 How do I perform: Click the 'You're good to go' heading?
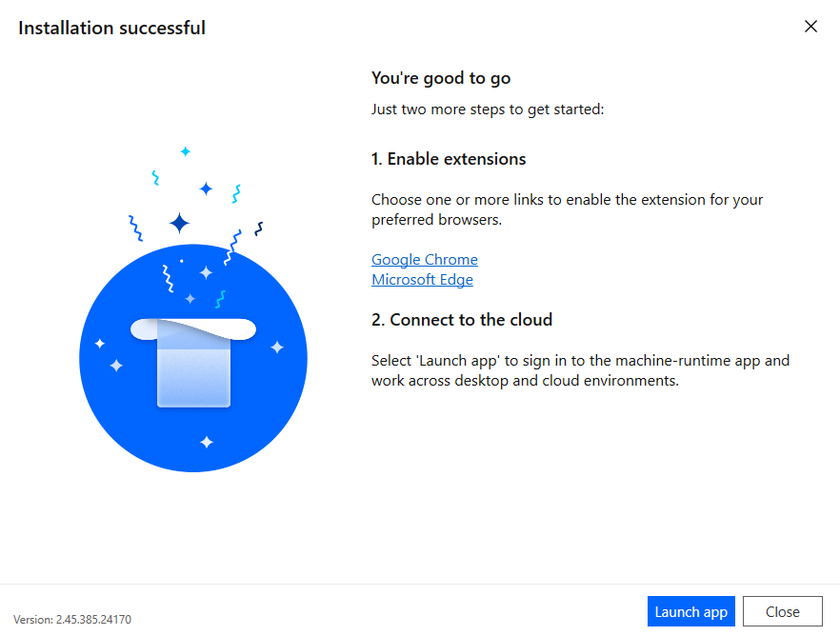tap(441, 77)
